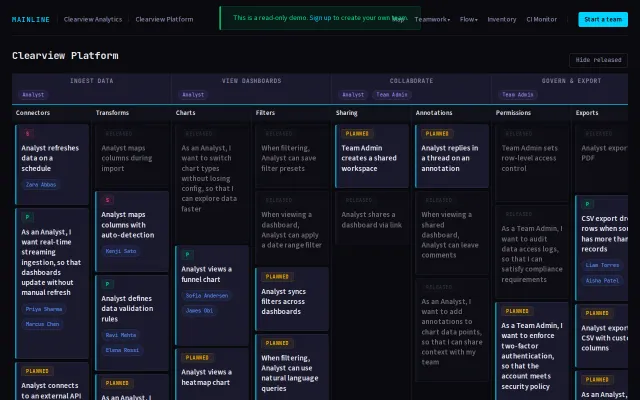Open the Clearview Analytics breadcrumb link
This screenshot has height=400, width=640.
(93, 19)
